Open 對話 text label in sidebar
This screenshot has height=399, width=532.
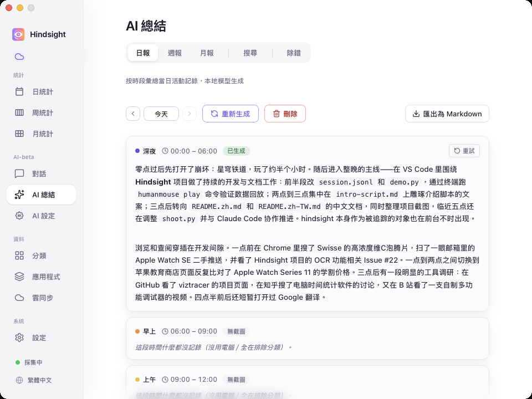(39, 173)
